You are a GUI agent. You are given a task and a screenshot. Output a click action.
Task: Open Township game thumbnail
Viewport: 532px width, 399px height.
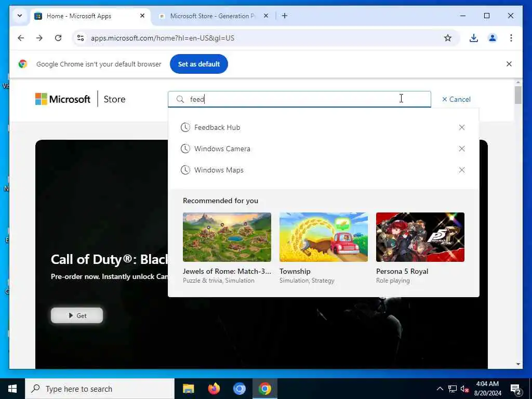(x=324, y=237)
